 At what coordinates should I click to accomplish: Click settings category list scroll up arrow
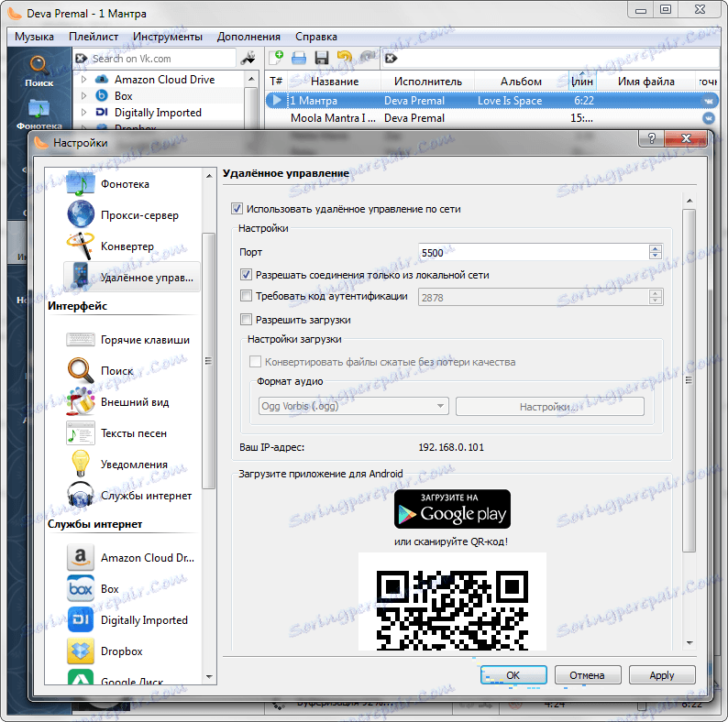pyautogui.click(x=209, y=176)
